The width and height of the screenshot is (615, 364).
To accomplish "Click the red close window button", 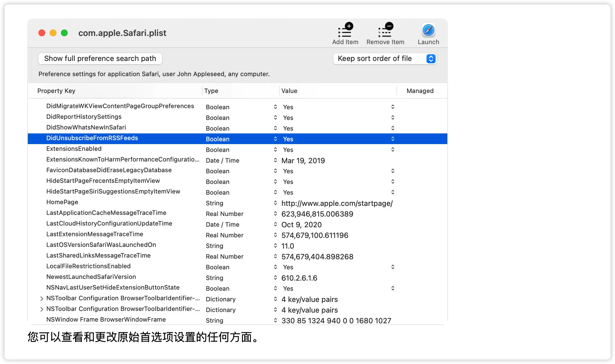I will pyautogui.click(x=42, y=33).
